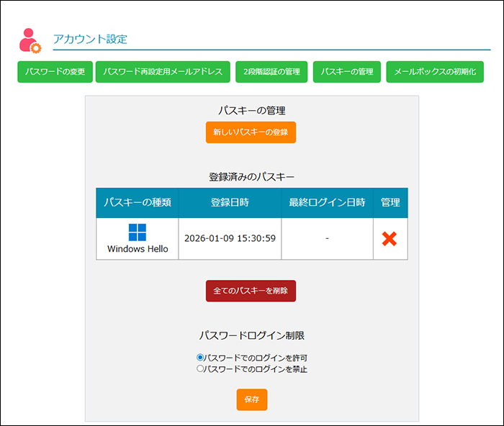Click the 管理 column header
Screen dimensions: 504x426
[x=390, y=203]
